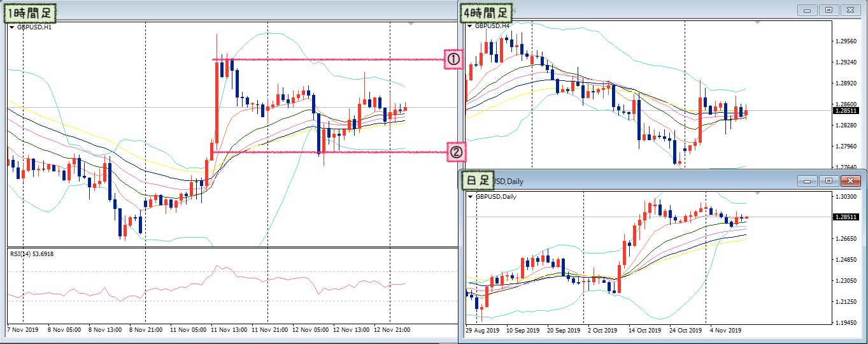The width and height of the screenshot is (868, 344).
Task: Click the 8 Nov 05:00 time label
Action: [65, 330]
